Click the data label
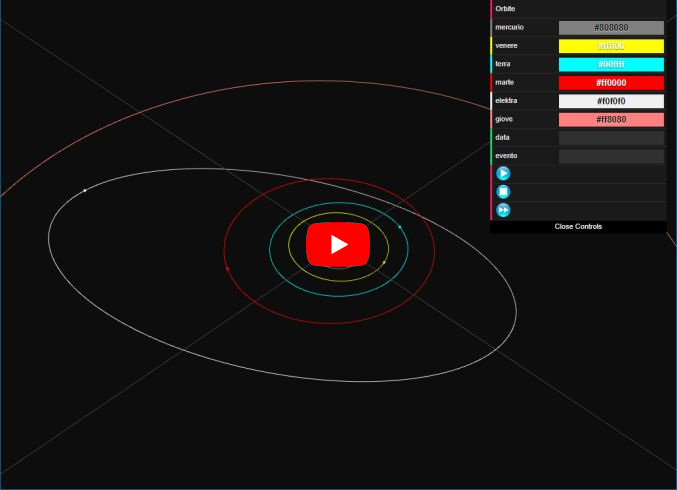 [502, 137]
